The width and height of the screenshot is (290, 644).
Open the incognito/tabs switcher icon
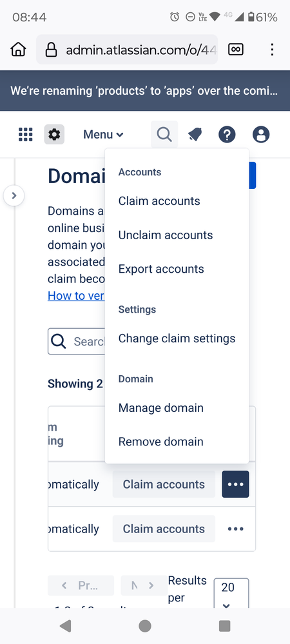click(x=236, y=50)
